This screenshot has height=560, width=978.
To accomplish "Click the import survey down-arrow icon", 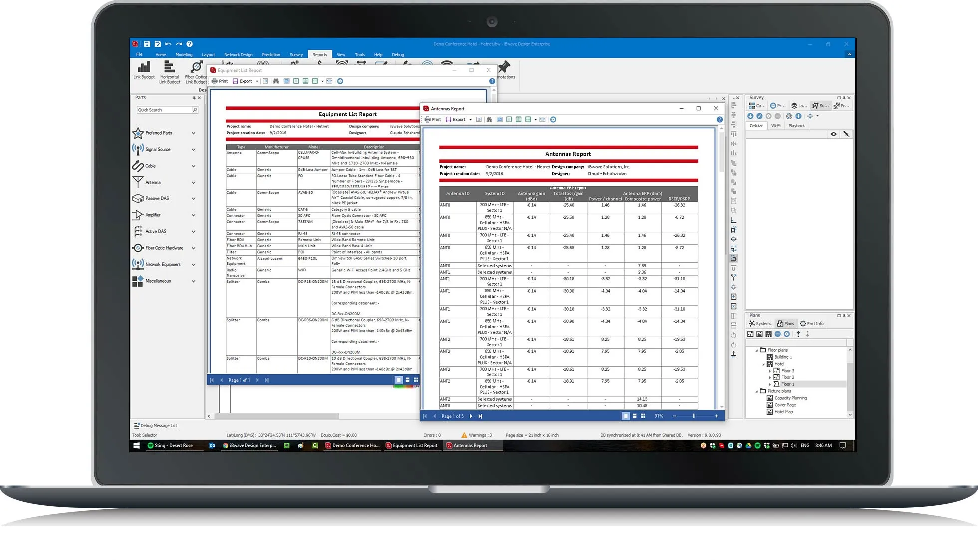I will 750,116.
